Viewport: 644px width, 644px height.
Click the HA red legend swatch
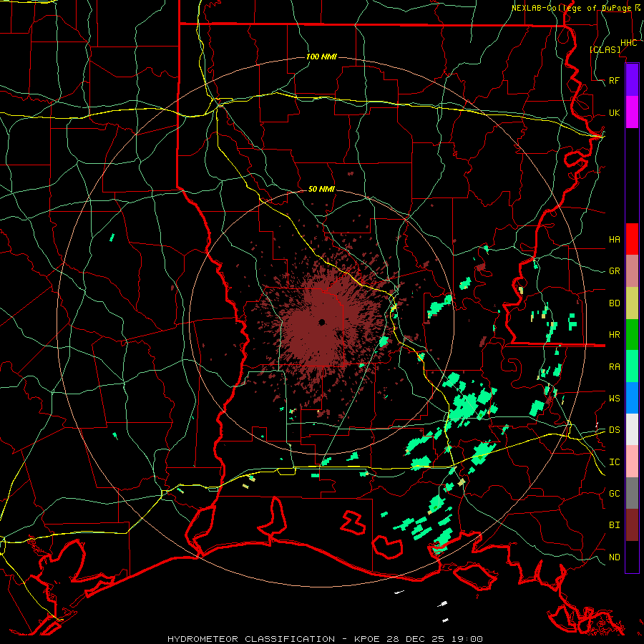(632, 239)
